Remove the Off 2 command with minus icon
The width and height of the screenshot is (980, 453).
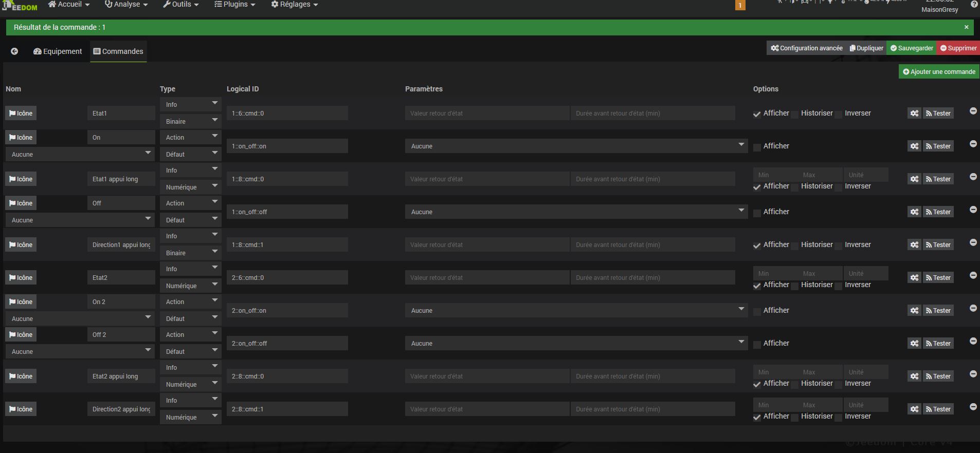click(973, 341)
